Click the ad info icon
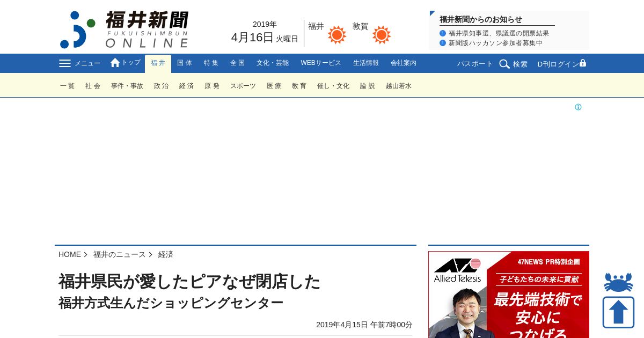This screenshot has width=644, height=338. pos(578,107)
